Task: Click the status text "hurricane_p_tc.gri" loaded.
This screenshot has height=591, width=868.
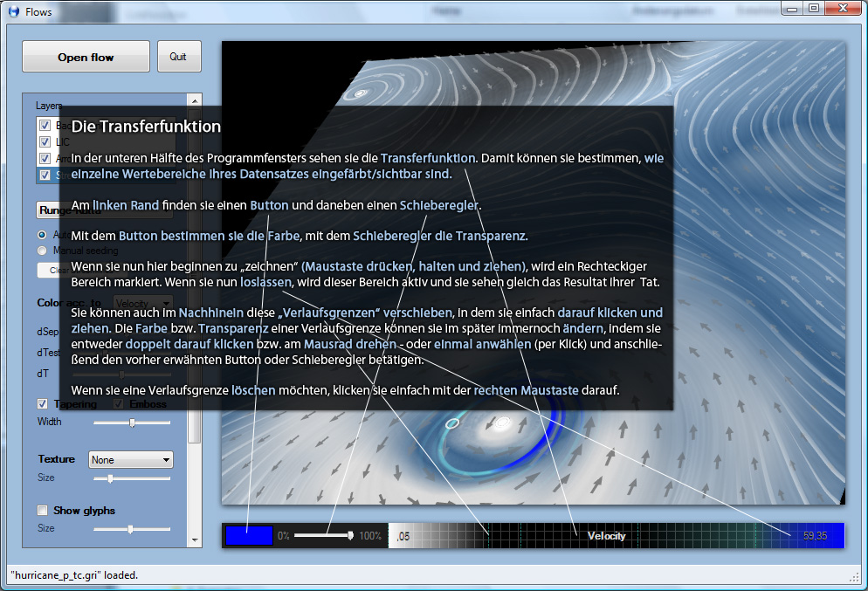Action: (74, 575)
